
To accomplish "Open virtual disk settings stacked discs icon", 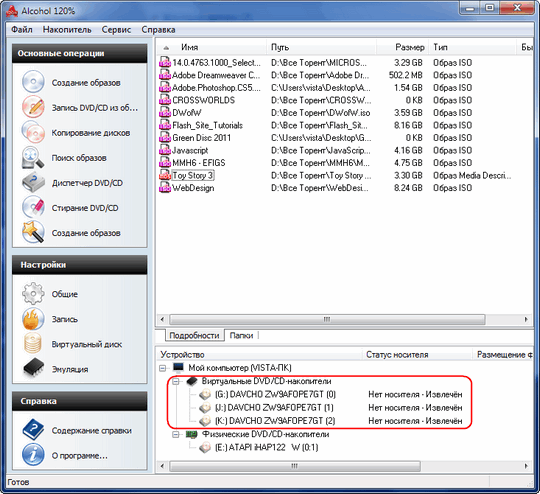I will coord(33,344).
